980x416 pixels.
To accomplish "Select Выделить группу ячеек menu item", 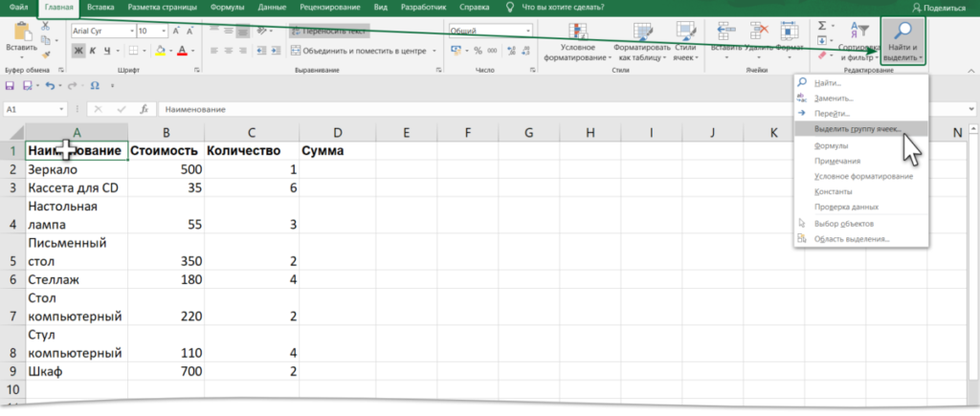I will tap(861, 129).
